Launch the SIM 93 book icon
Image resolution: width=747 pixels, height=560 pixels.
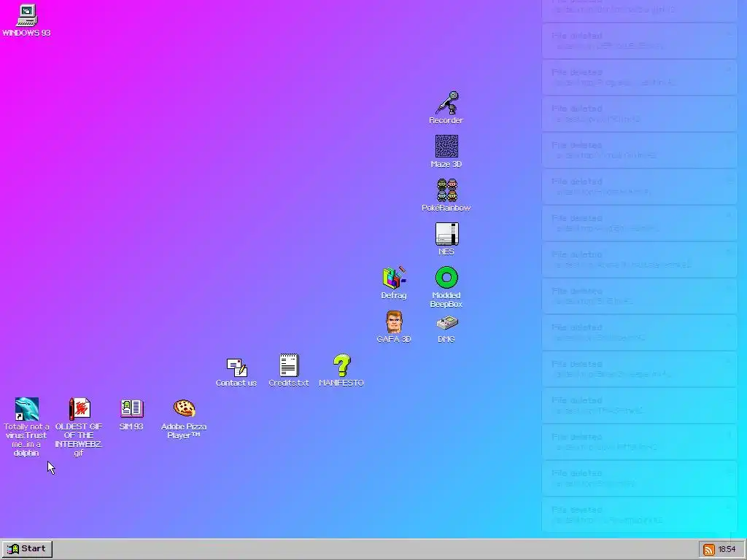pos(131,408)
